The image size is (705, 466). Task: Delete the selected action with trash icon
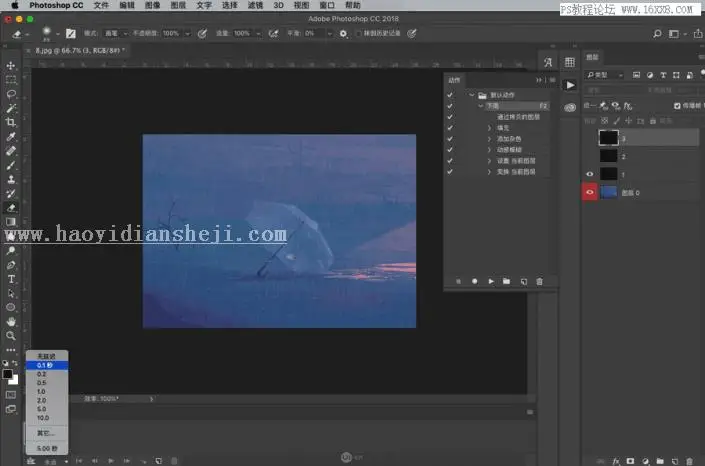540,281
